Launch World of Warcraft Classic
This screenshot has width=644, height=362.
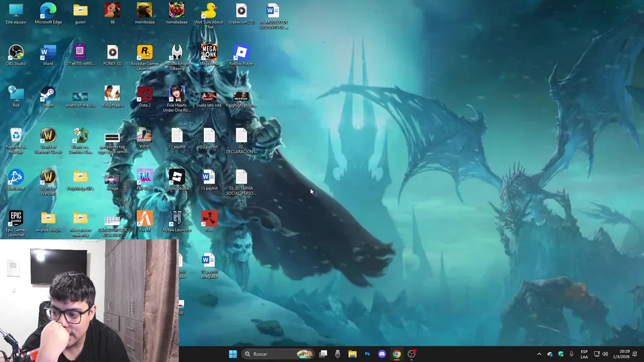tap(48, 141)
